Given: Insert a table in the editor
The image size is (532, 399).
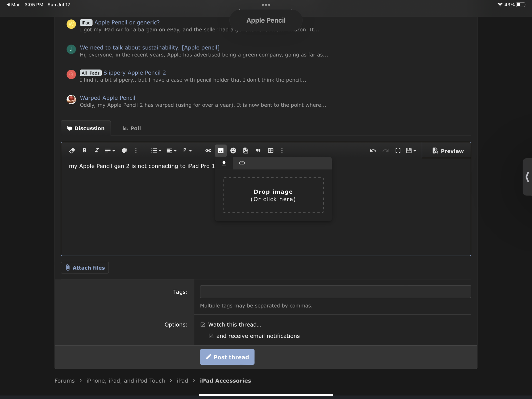Looking at the screenshot, I should (271, 151).
